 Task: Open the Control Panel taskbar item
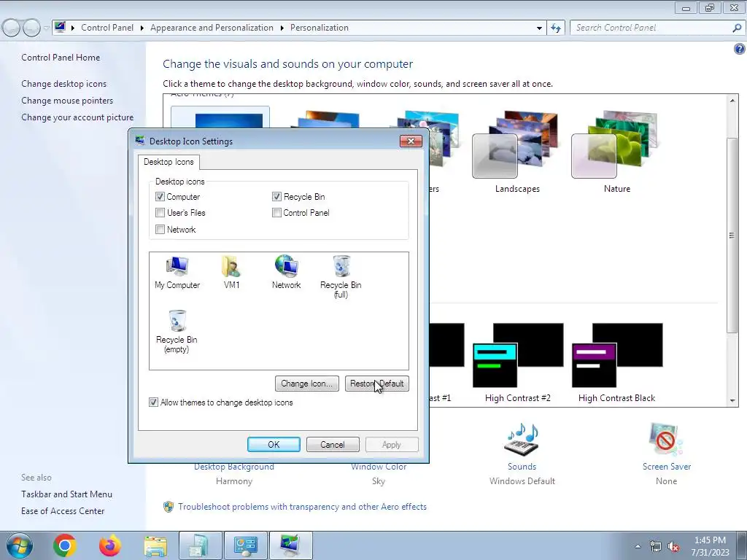[x=246, y=545]
